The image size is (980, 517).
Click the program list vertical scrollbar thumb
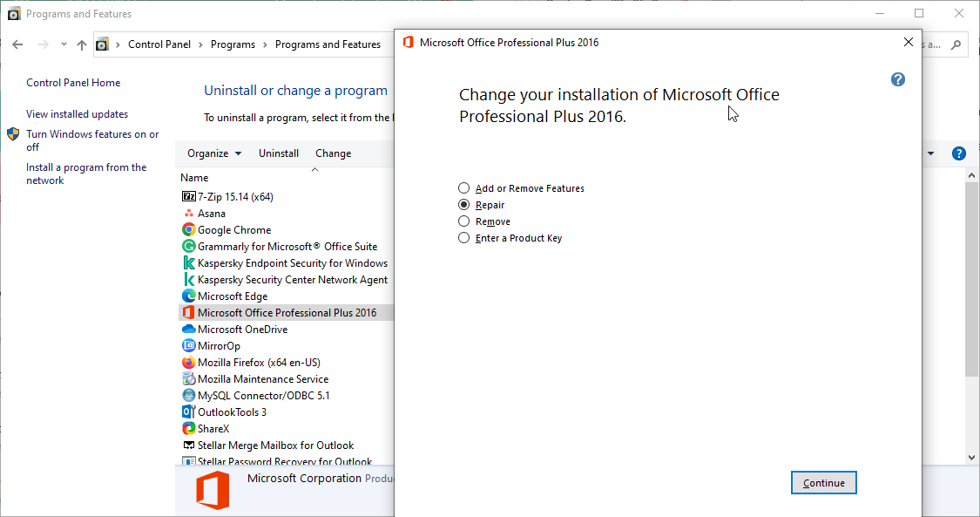[x=971, y=280]
